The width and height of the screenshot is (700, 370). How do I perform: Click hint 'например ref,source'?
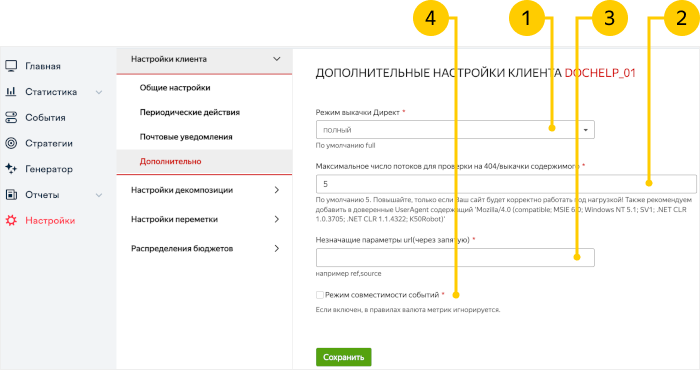click(x=348, y=274)
